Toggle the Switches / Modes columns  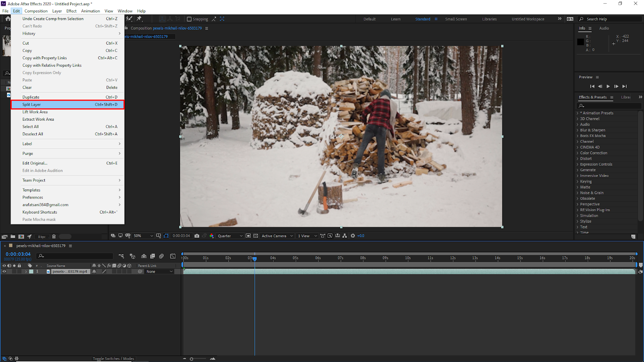tap(113, 359)
